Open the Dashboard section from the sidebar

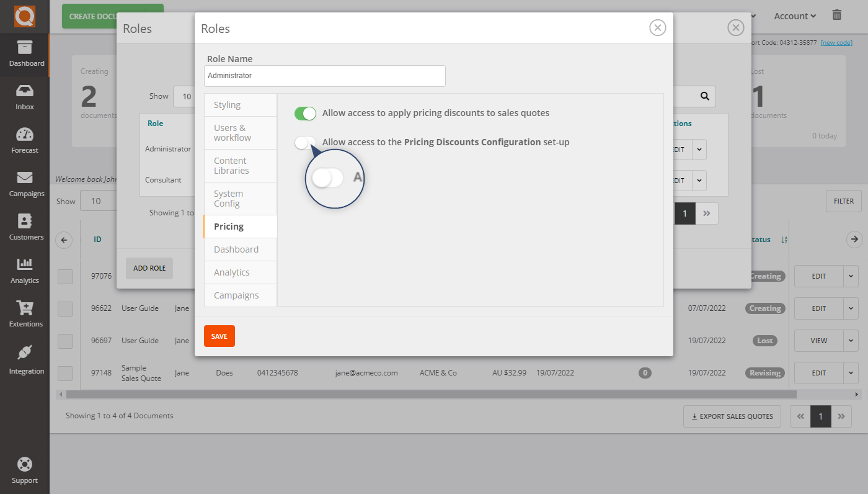[x=25, y=56]
